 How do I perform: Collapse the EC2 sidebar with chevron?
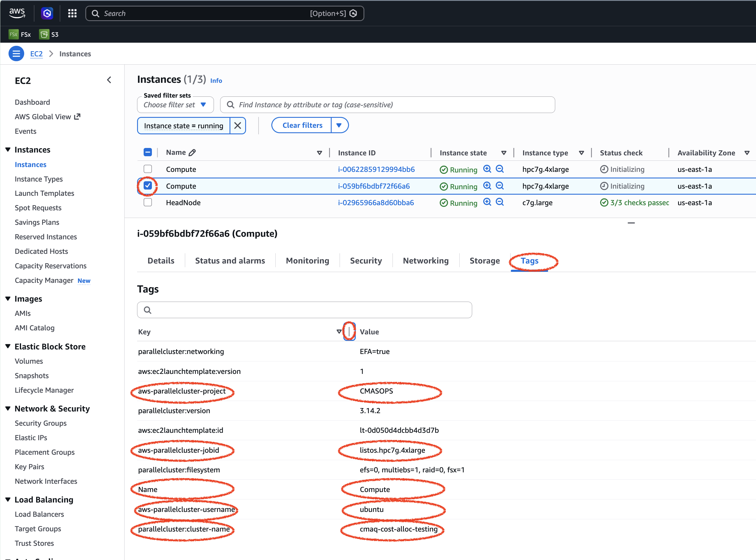click(x=109, y=80)
